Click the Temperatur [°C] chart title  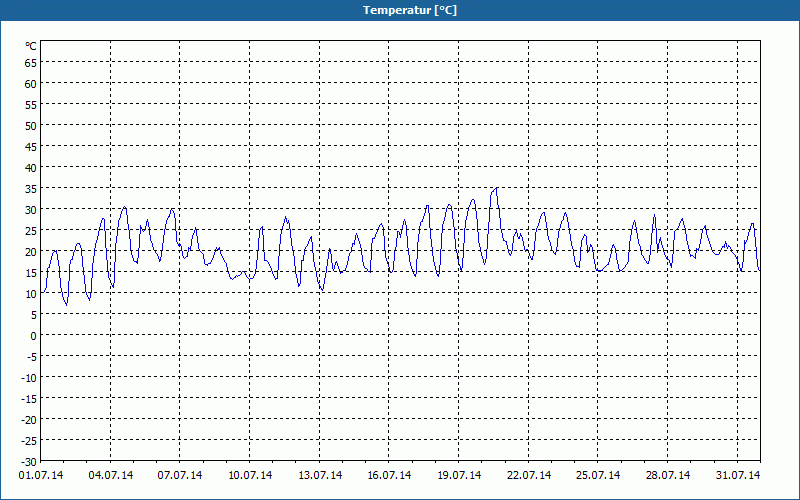click(x=410, y=10)
